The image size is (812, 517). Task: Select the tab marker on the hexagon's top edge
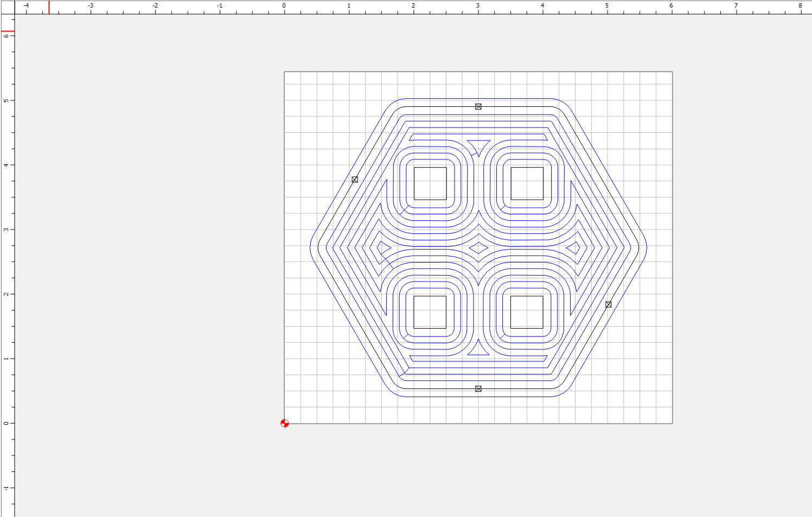click(478, 107)
